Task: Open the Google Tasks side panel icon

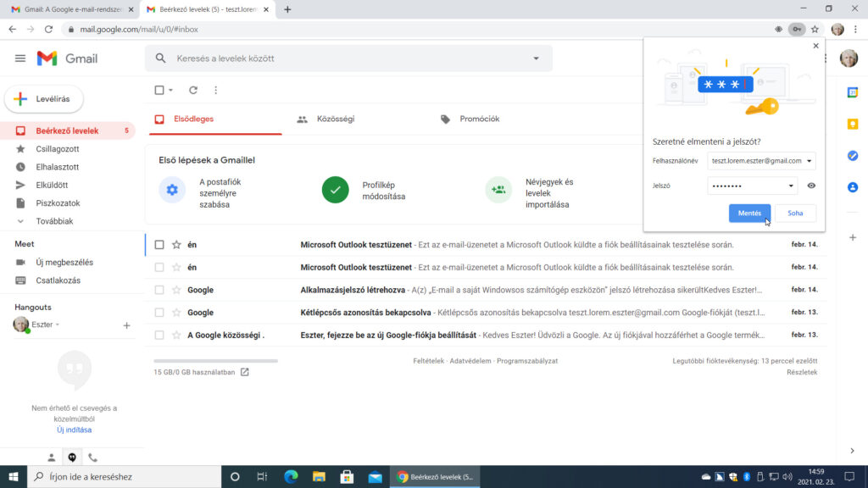Action: click(853, 156)
